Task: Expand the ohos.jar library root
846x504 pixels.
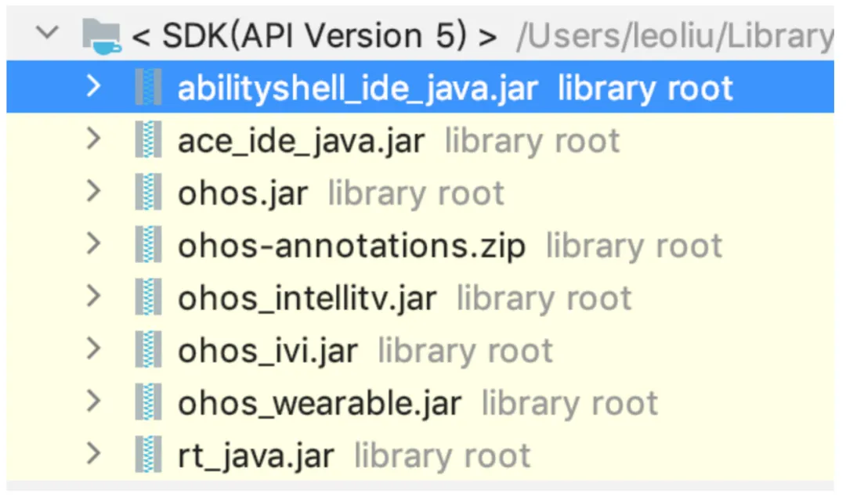Action: point(93,193)
